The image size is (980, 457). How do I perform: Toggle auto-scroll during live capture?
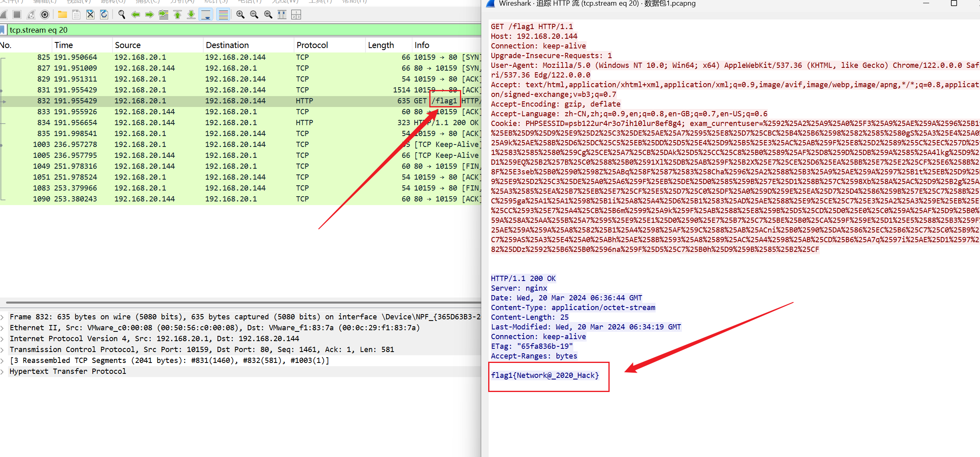click(206, 15)
